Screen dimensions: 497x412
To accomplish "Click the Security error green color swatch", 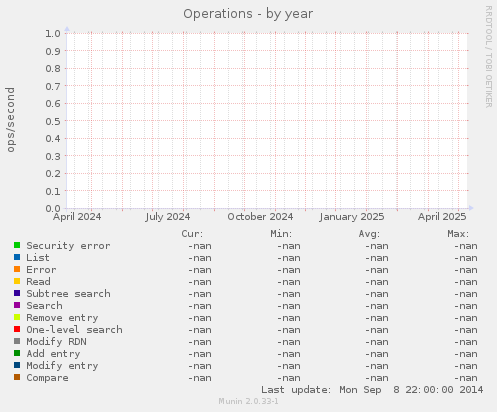I will 17,245.
